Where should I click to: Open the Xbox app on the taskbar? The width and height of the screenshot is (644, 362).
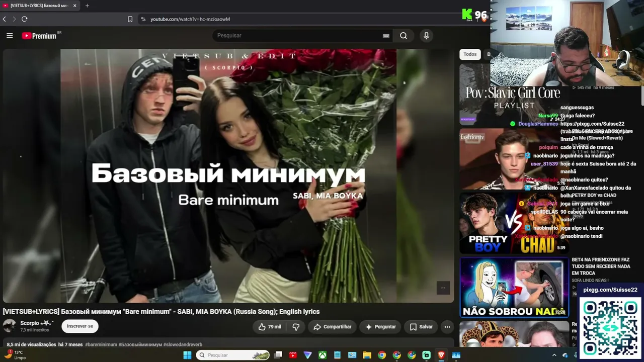click(x=323, y=355)
